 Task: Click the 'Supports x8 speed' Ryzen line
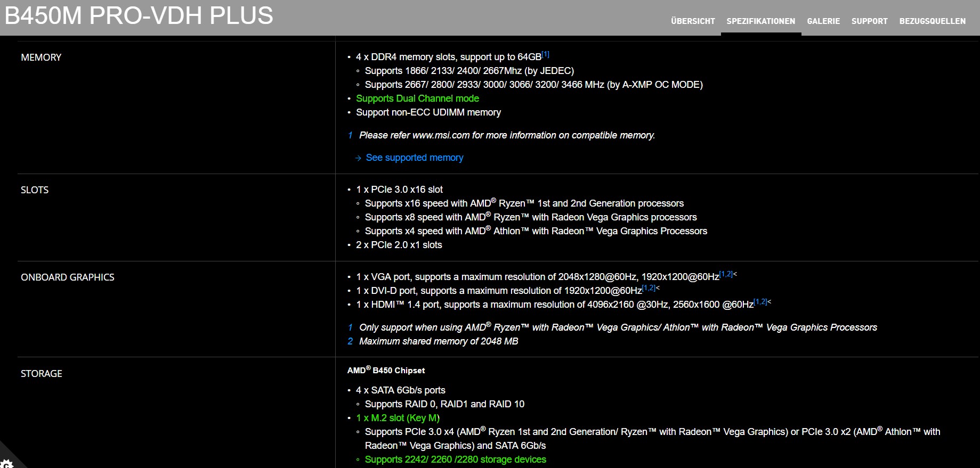pyautogui.click(x=531, y=217)
